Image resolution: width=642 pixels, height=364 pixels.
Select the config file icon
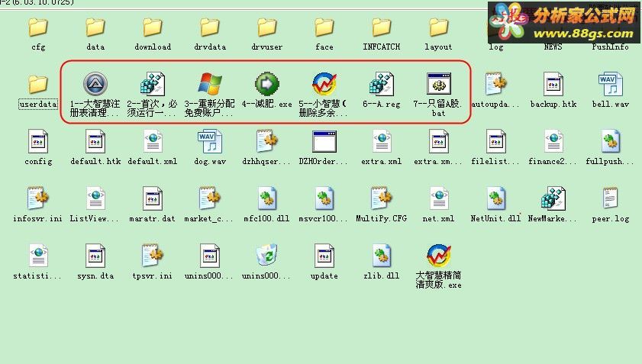pos(38,142)
